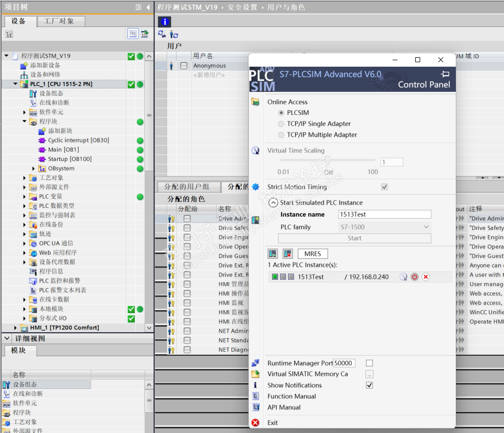Click the project tree column layout icon
504x433 pixels.
click(x=139, y=7)
